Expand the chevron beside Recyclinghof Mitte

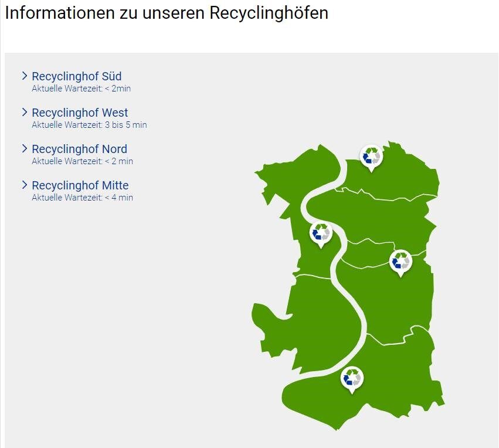(x=25, y=185)
